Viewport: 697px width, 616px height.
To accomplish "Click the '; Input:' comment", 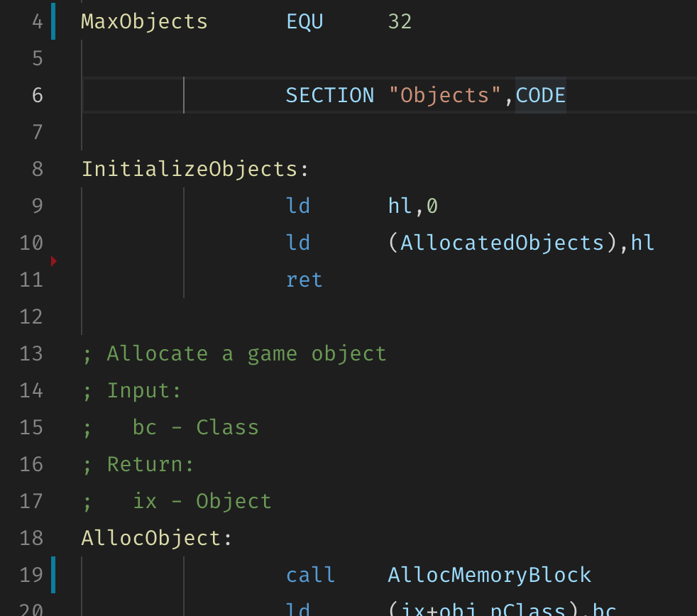I will tap(131, 391).
